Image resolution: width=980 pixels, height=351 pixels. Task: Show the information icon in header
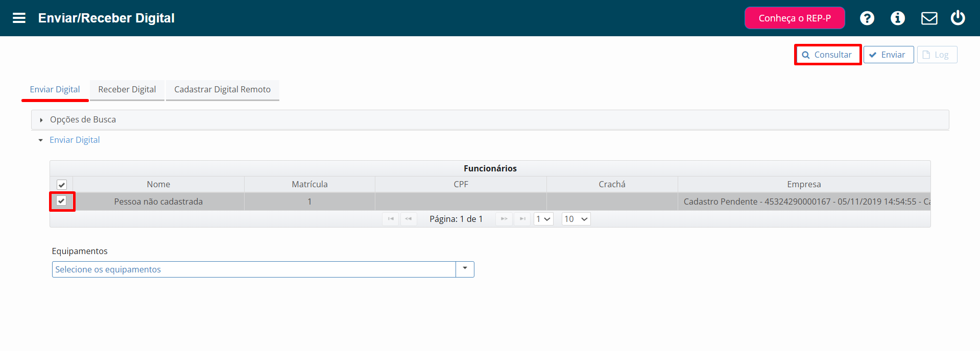point(897,18)
